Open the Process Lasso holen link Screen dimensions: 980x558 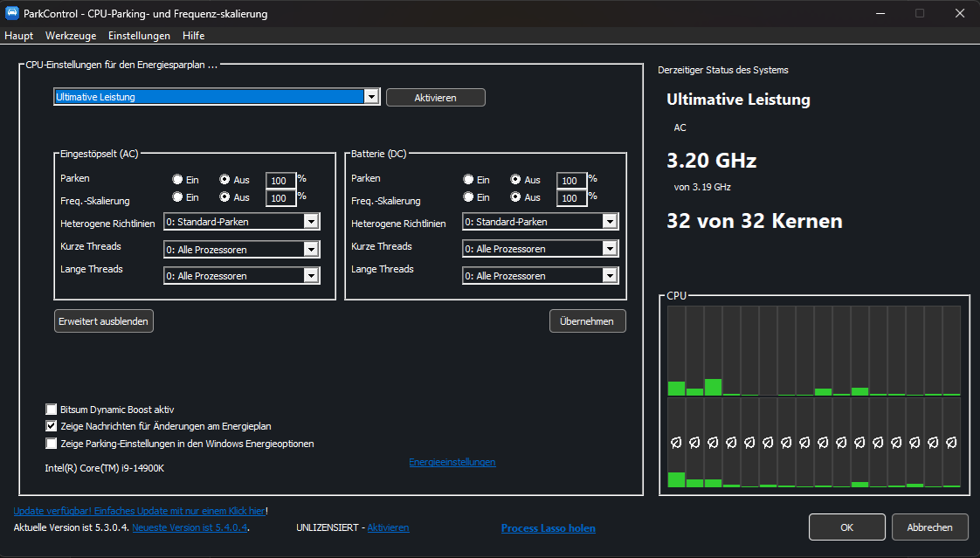coord(549,528)
